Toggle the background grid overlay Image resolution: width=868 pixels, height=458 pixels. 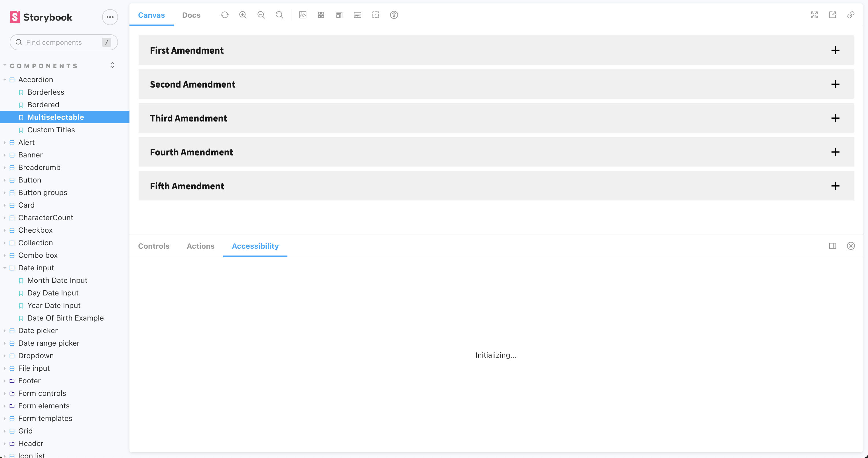point(321,15)
